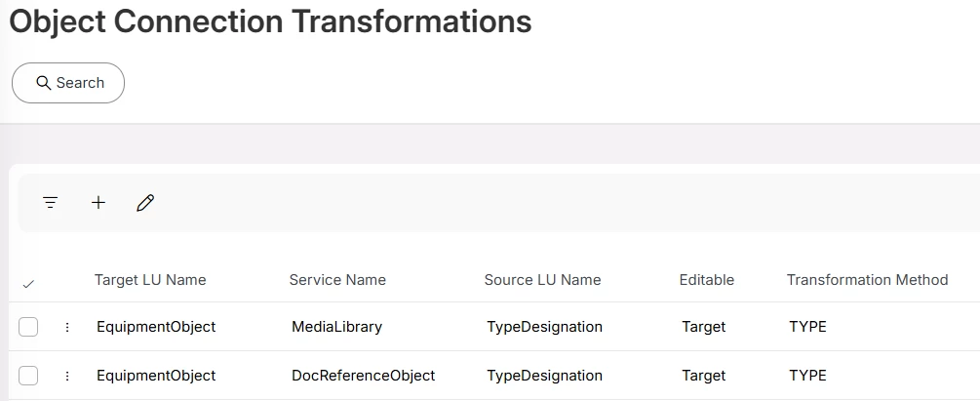Open the filter panel icon

tap(51, 203)
